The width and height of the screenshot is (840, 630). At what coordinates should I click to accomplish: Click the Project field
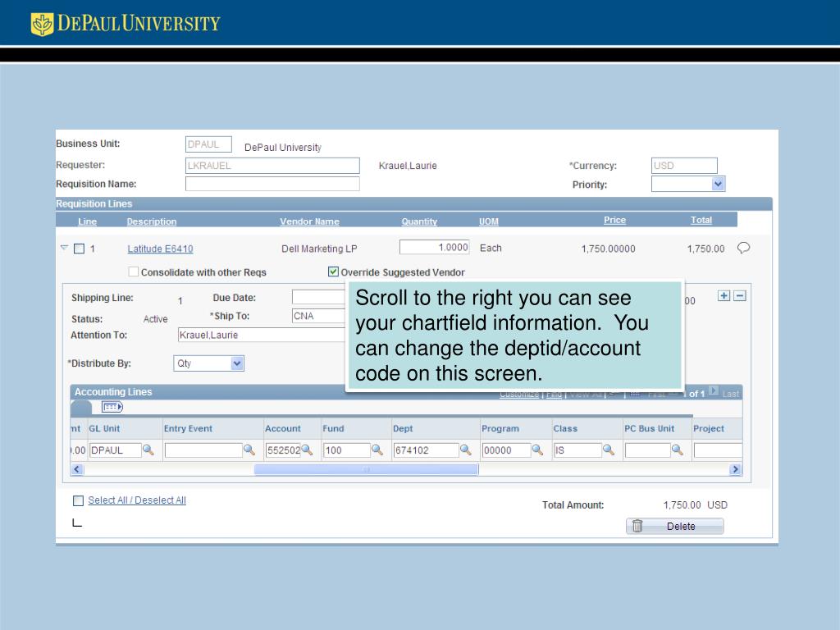click(718, 450)
